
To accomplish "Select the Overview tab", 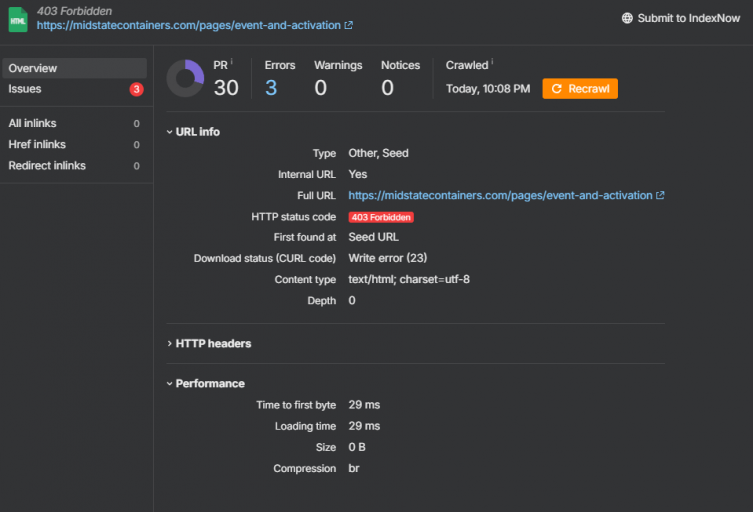I will 74,68.
